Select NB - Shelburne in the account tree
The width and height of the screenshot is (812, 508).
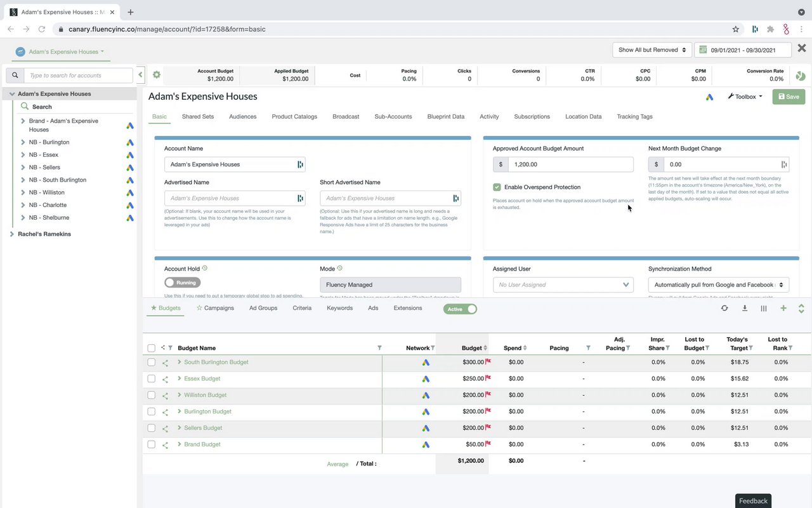click(x=49, y=218)
